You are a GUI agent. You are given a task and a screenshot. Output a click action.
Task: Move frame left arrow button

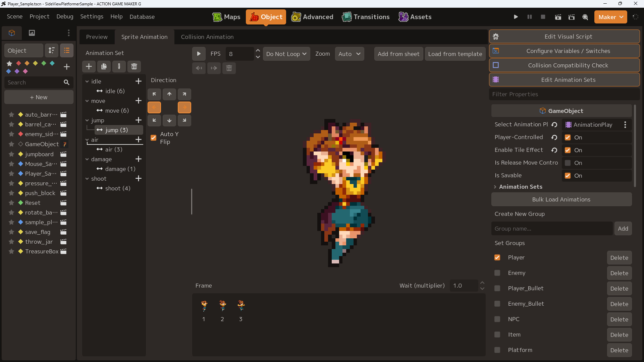click(x=199, y=68)
